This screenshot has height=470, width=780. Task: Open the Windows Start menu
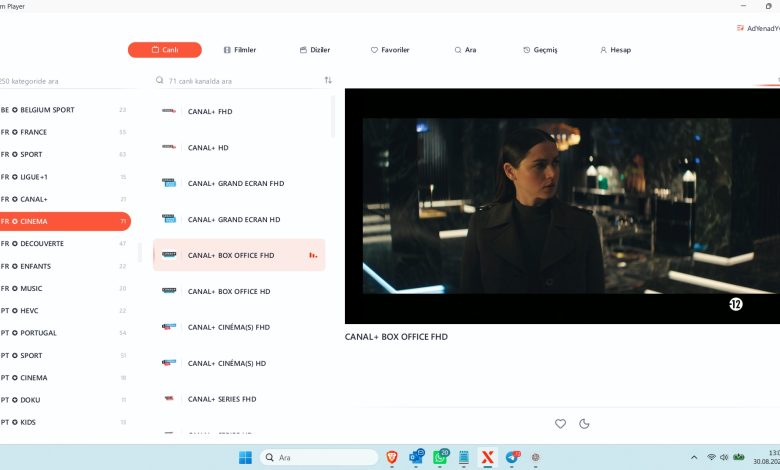pyautogui.click(x=245, y=458)
